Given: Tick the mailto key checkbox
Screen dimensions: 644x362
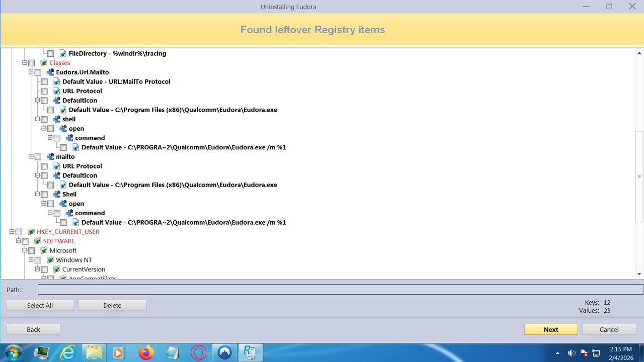Looking at the screenshot, I should [38, 157].
